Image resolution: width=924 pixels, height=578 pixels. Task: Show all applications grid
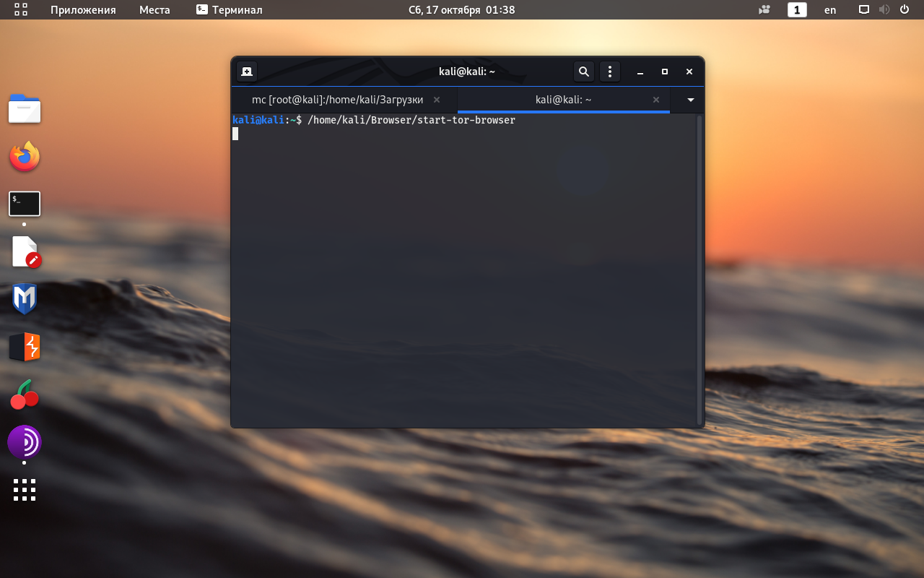25,489
